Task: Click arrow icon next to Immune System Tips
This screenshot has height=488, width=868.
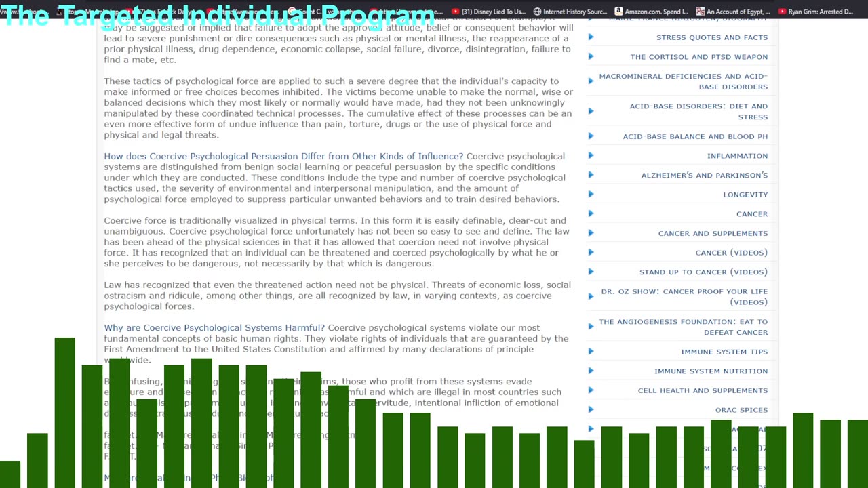Action: (x=591, y=352)
